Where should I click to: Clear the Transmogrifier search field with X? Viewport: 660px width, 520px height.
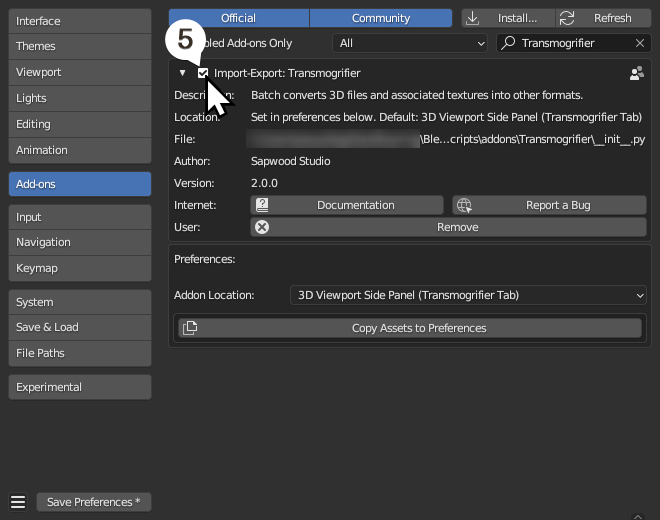click(x=640, y=43)
